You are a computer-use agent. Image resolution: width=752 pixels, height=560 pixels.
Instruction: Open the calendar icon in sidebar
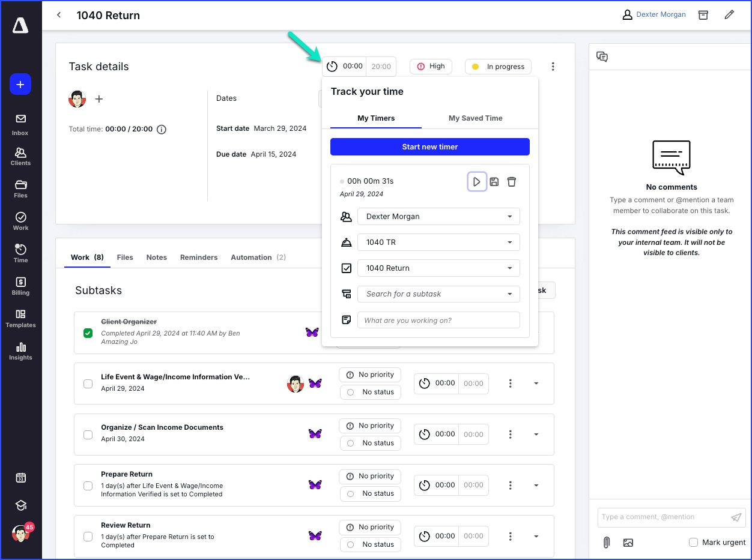[x=20, y=478]
